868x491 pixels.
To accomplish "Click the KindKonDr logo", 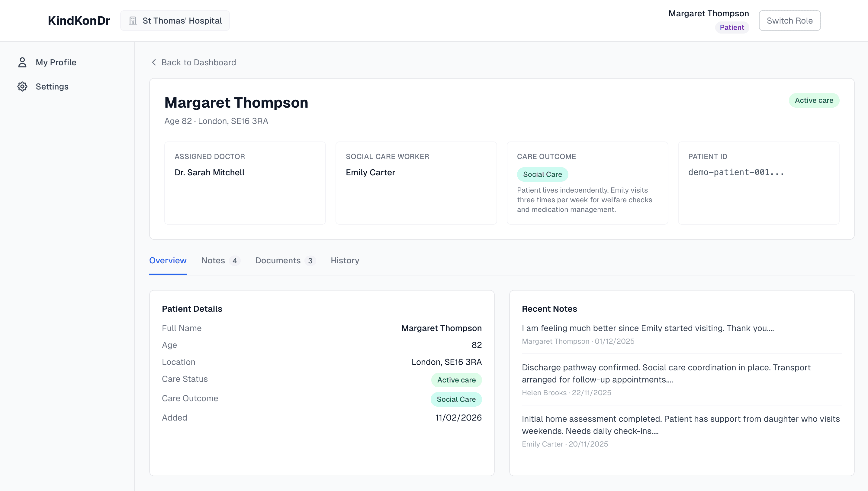I will (x=79, y=21).
